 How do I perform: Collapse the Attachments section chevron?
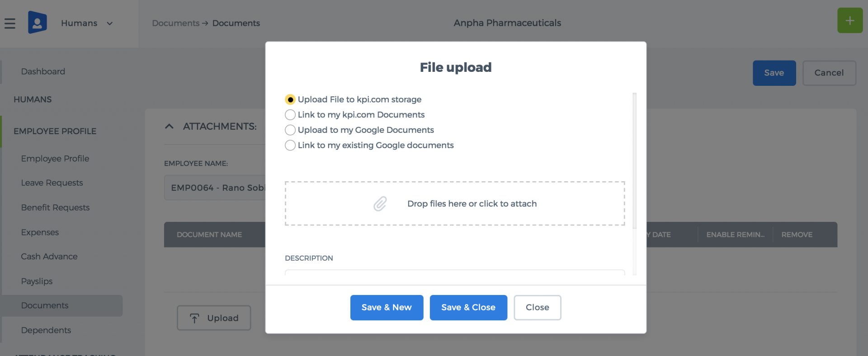pos(170,126)
